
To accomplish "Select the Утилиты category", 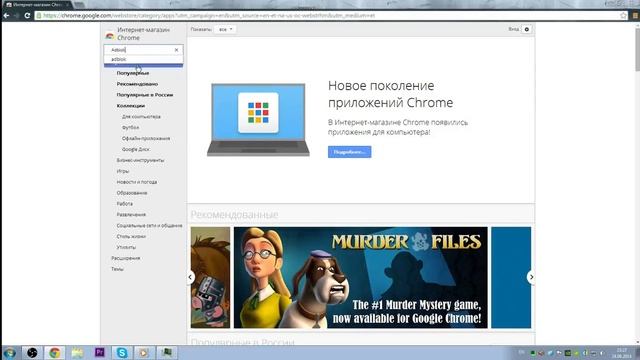I will tap(126, 247).
